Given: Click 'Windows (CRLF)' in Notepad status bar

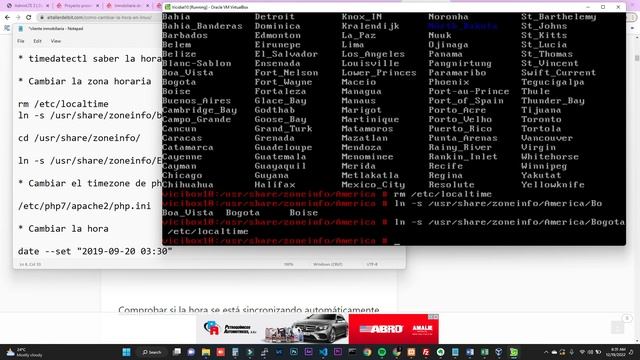Looking at the screenshot, I should [x=328, y=264].
